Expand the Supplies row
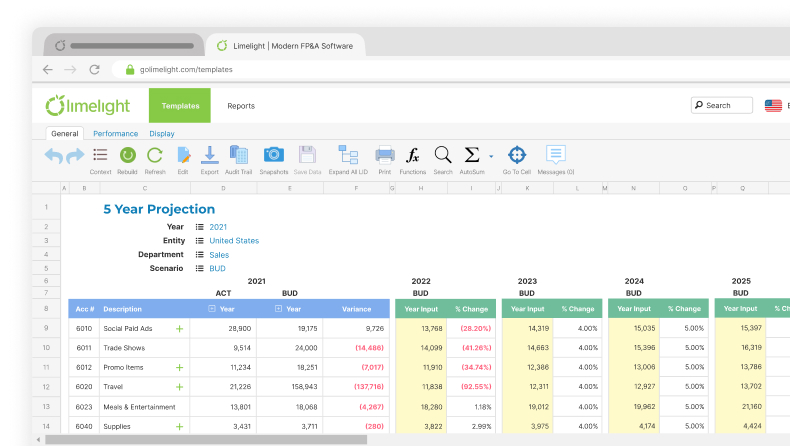 click(179, 426)
